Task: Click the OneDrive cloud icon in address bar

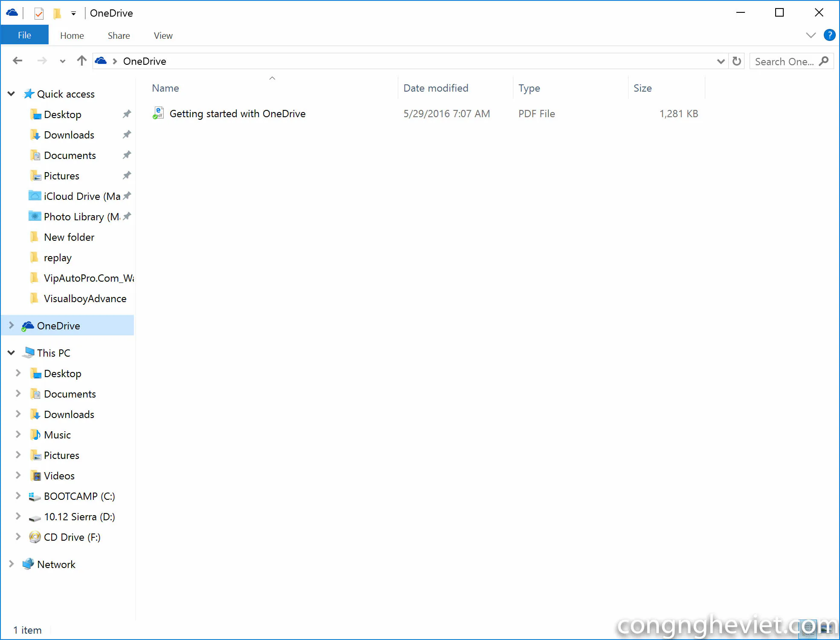Action: tap(101, 61)
